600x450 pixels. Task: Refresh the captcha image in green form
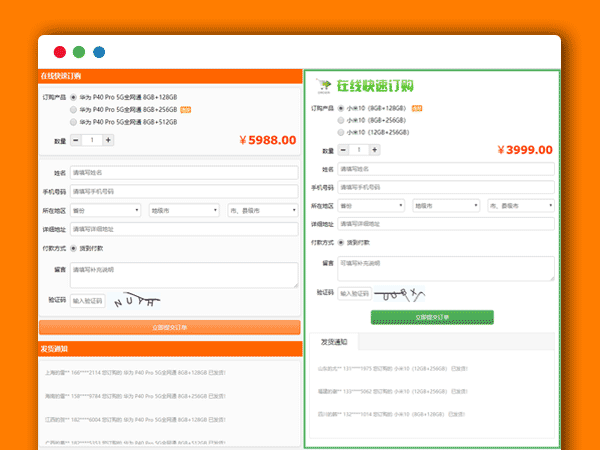(x=400, y=294)
